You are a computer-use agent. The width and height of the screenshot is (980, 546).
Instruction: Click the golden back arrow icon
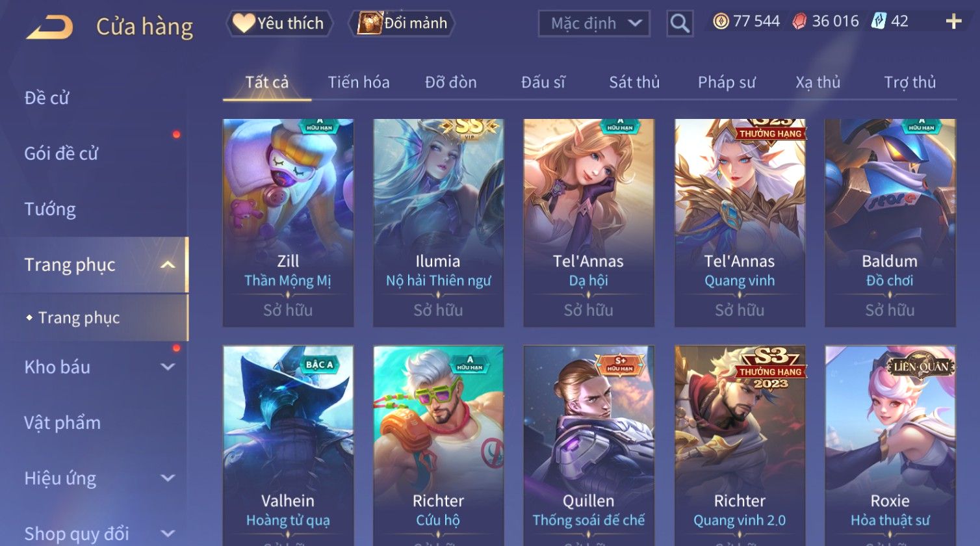coord(49,27)
